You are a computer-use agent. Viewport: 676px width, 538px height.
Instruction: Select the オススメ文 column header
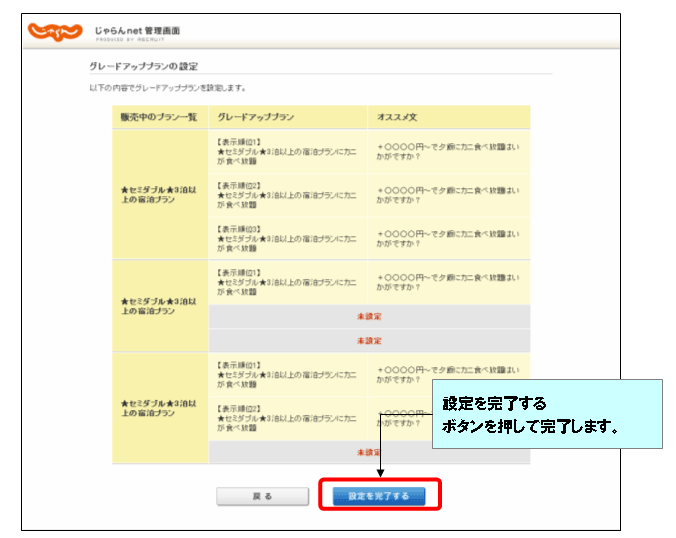coord(396,117)
